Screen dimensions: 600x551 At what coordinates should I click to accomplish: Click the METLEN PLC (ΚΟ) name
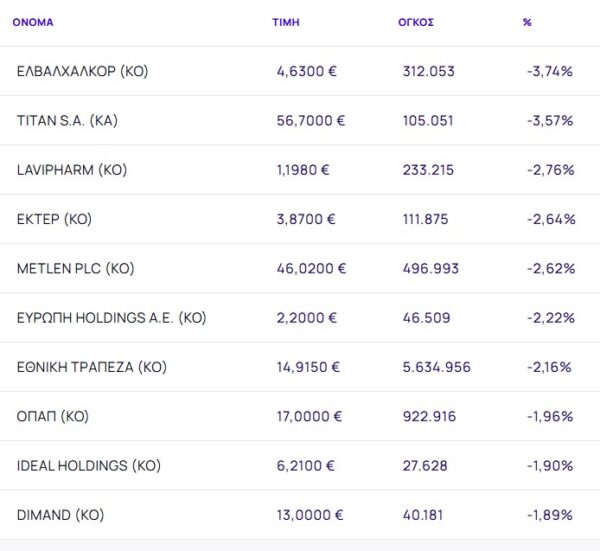(x=75, y=268)
